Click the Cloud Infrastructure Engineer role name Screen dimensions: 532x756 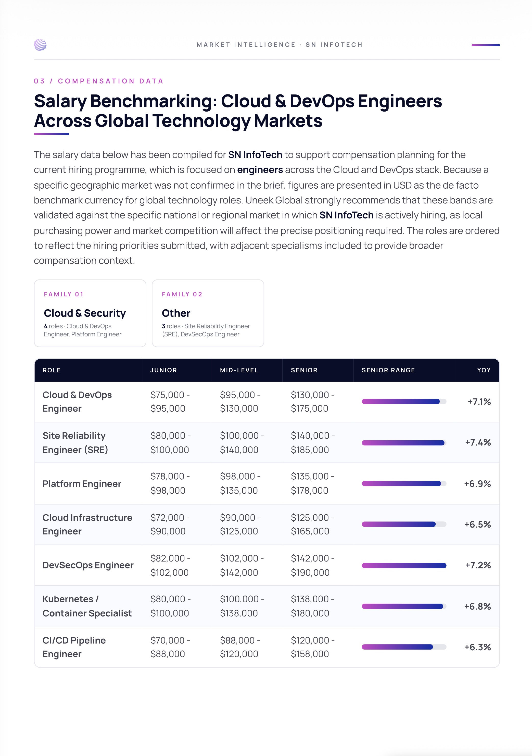[87, 524]
